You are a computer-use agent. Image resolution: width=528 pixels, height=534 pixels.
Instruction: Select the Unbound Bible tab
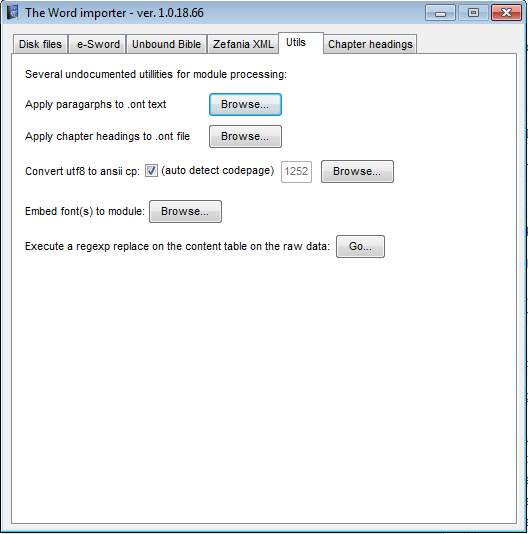[166, 44]
